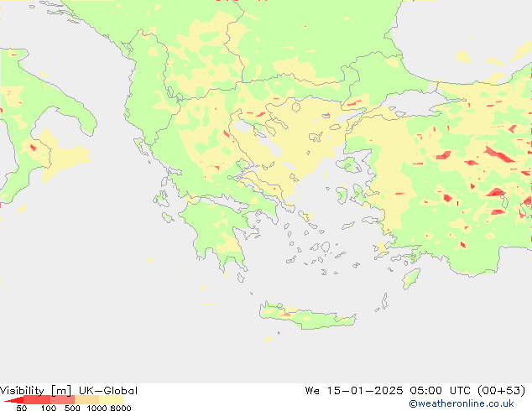The image size is (532, 411).
Task: Select the 50-100 red legend swatch
Action: pyautogui.click(x=37, y=400)
